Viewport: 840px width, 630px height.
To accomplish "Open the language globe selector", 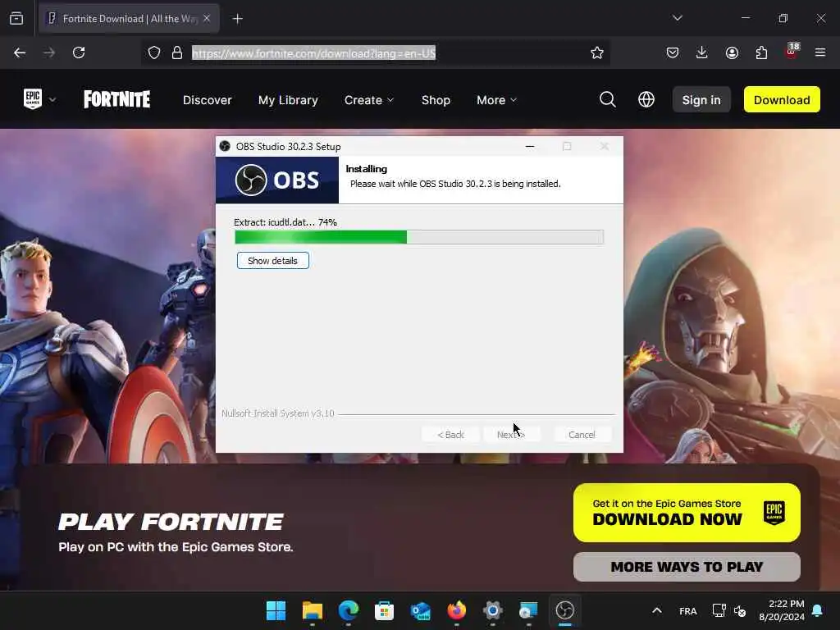I will click(x=646, y=99).
